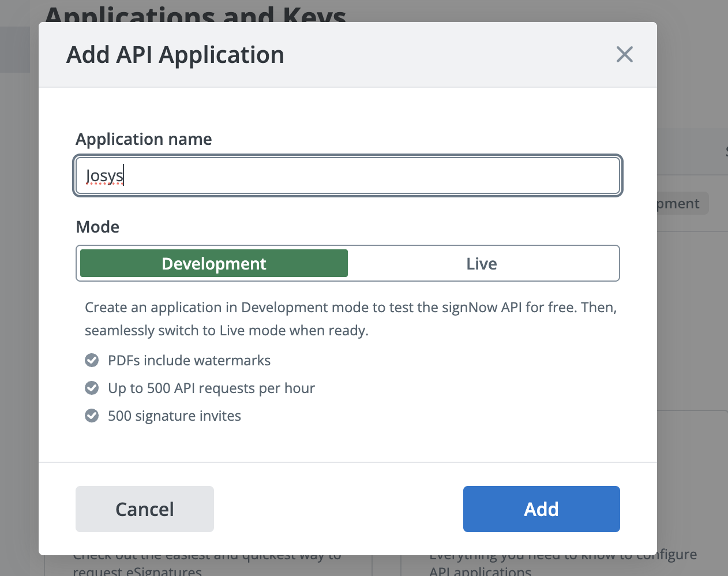This screenshot has height=576, width=728.
Task: Click the 'Josys' text in the name field
Action: coord(104,175)
